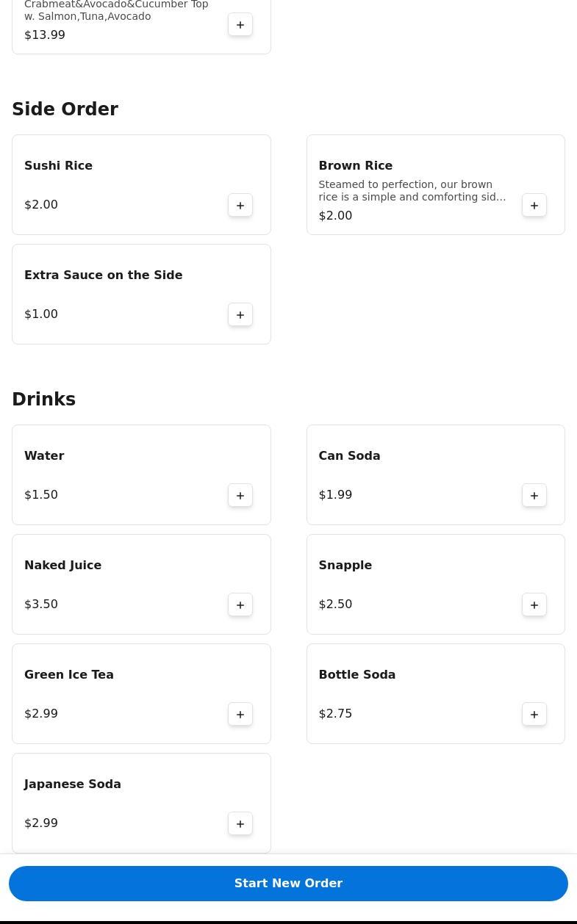Add Naked Juice to order
The height and width of the screenshot is (924, 577).
(x=240, y=604)
